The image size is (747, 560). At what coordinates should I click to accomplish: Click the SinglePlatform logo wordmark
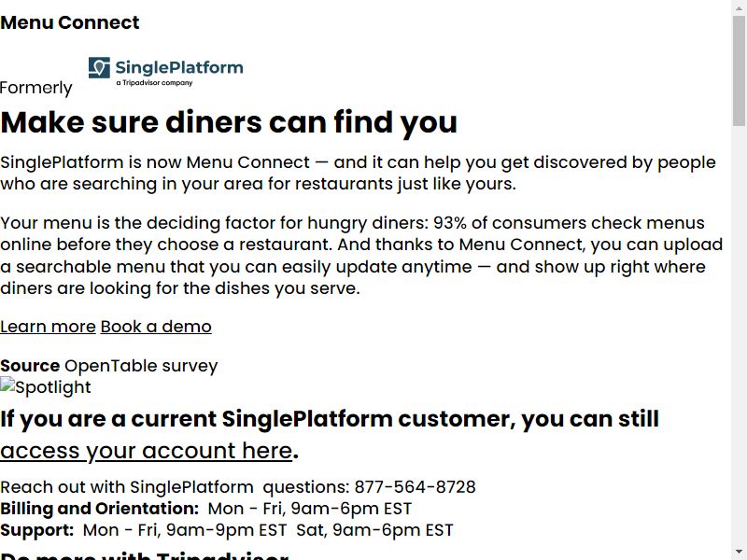click(179, 67)
